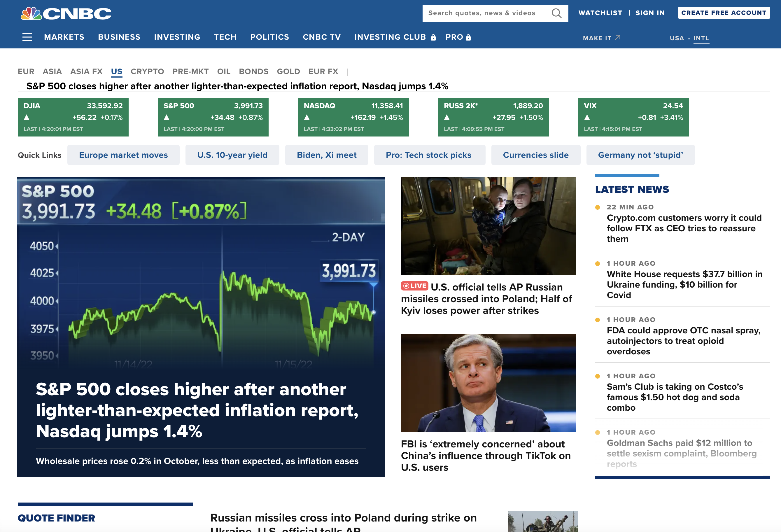
Task: Select the PRE-MKT tab
Action: pos(190,71)
